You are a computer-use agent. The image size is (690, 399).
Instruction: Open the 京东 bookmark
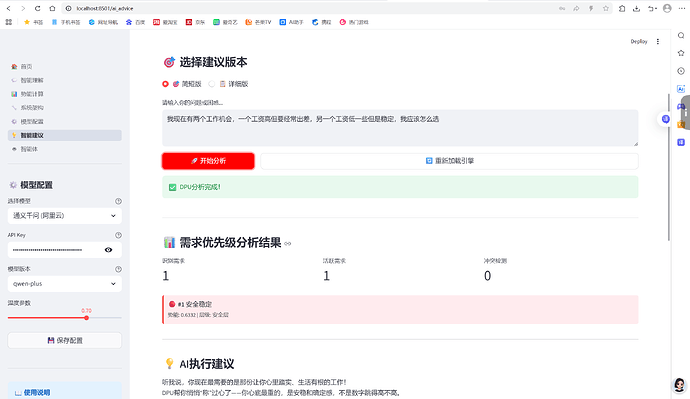coord(195,22)
